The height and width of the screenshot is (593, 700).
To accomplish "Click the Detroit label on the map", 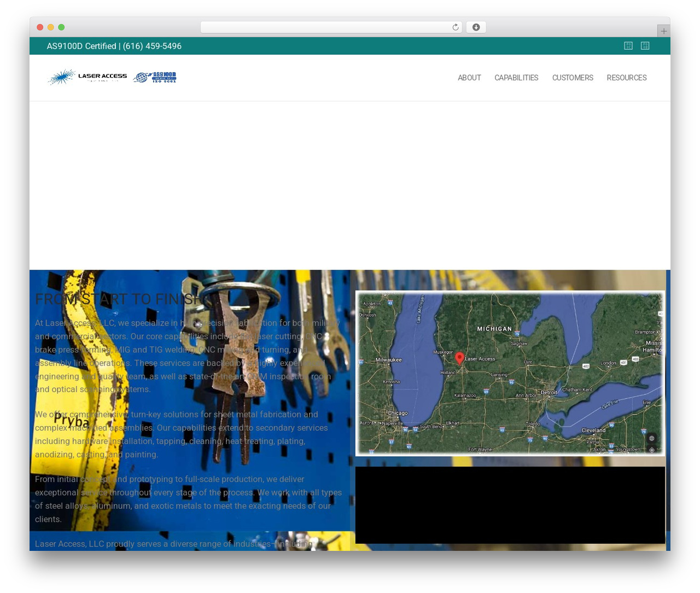I will tap(549, 392).
